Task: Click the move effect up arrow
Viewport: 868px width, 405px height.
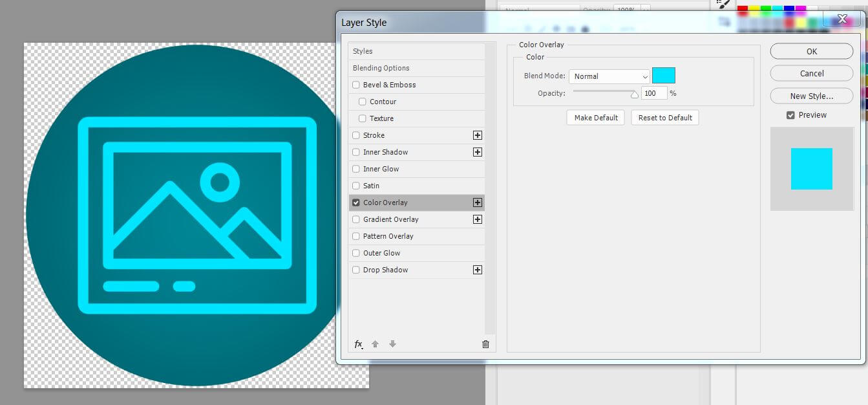Action: click(375, 344)
